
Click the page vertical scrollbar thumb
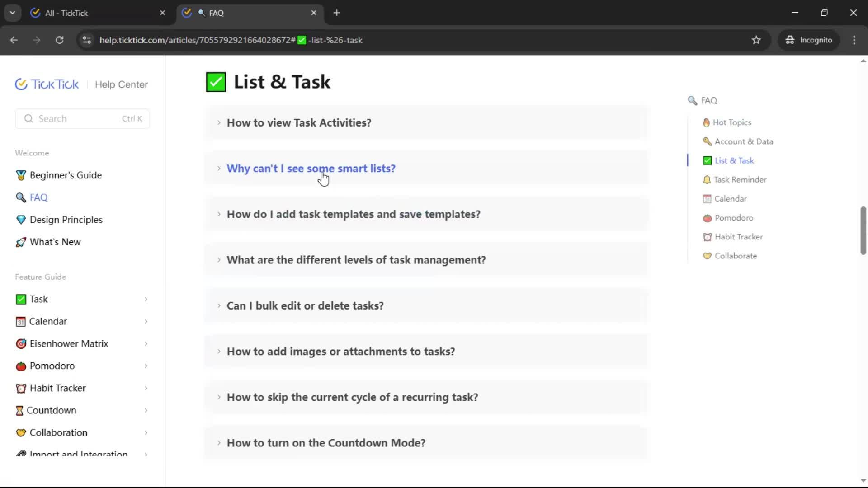pos(863,230)
